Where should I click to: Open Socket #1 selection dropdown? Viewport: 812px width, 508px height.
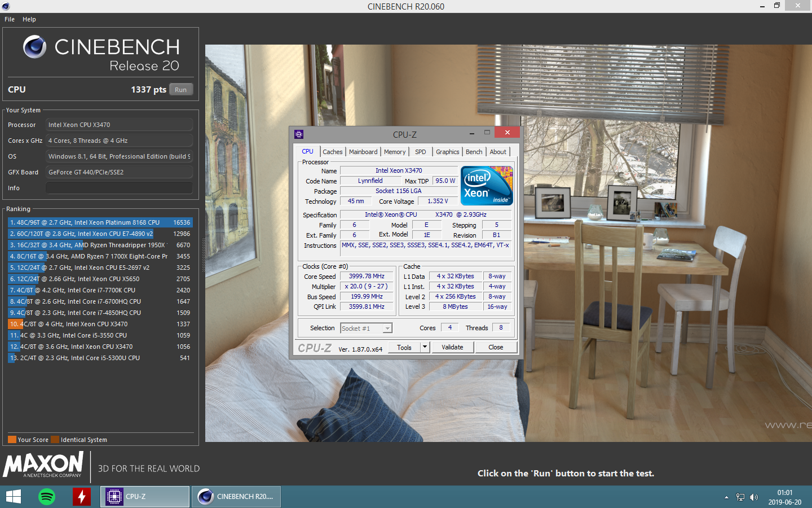(x=366, y=329)
